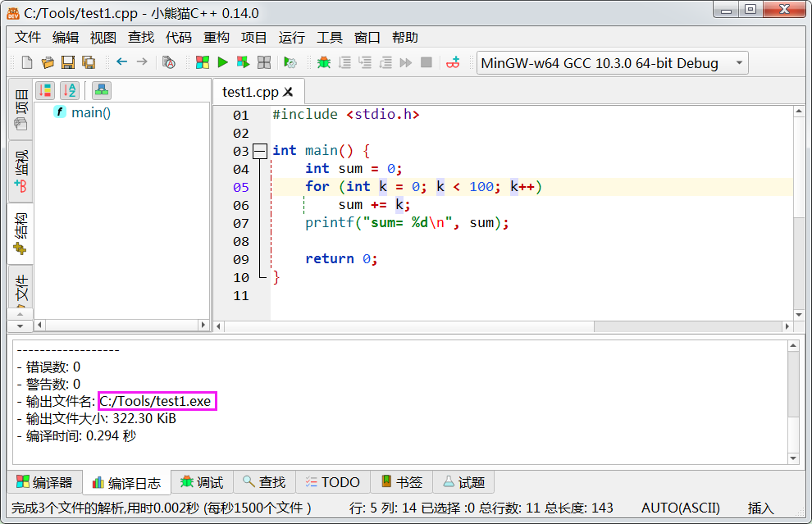Open run parameters with the gear-play icon
Screen dimensions: 812x524
pos(290,62)
